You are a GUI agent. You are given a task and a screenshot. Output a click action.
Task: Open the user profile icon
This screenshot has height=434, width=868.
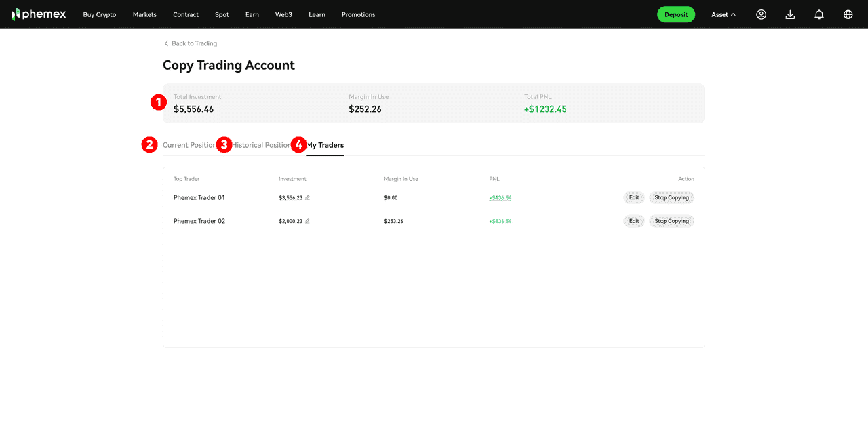[x=761, y=14]
